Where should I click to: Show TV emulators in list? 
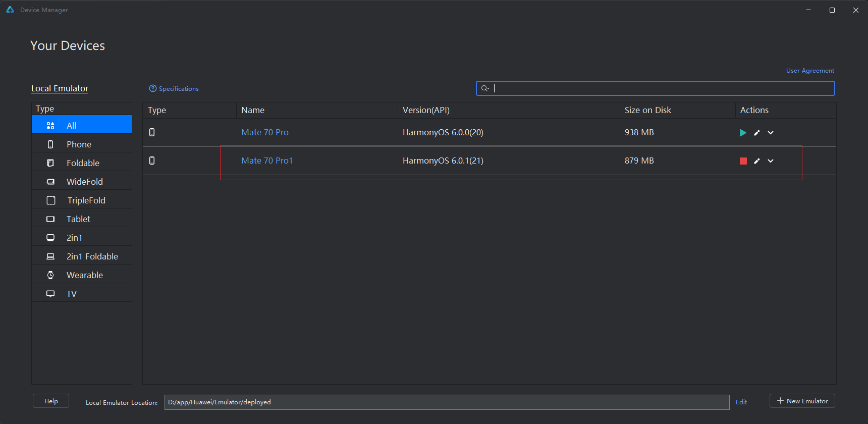[x=72, y=294]
